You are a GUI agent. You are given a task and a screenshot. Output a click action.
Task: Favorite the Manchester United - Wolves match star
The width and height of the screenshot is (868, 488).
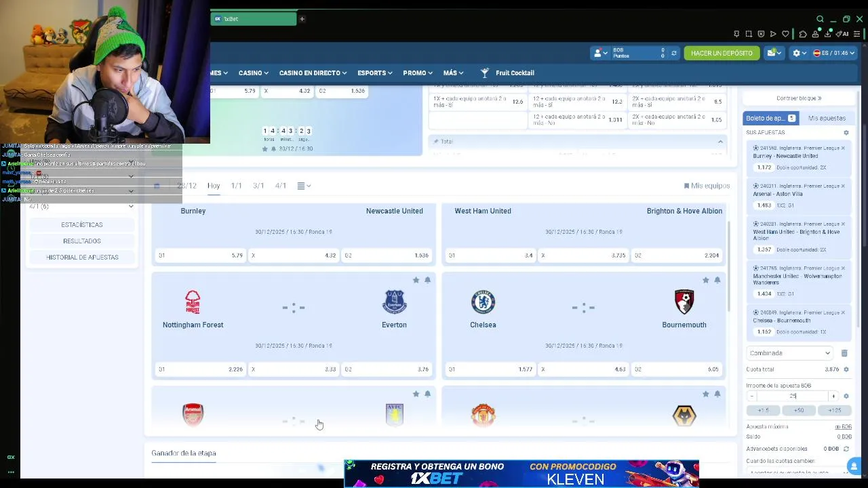coord(705,394)
